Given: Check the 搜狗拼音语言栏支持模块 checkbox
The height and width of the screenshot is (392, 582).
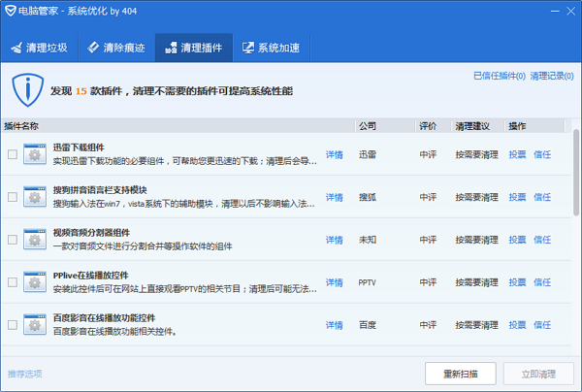Looking at the screenshot, I should pyautogui.click(x=13, y=197).
